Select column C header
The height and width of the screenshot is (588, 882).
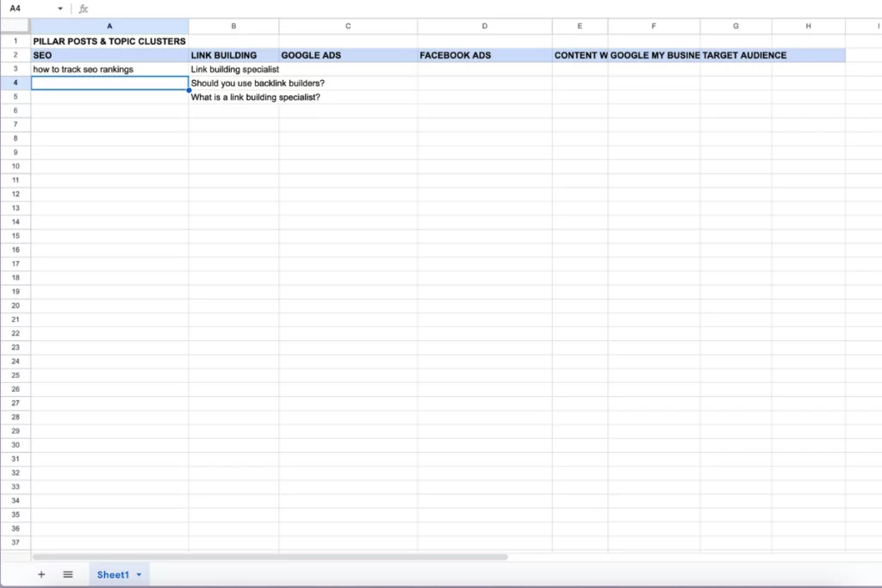(x=348, y=26)
